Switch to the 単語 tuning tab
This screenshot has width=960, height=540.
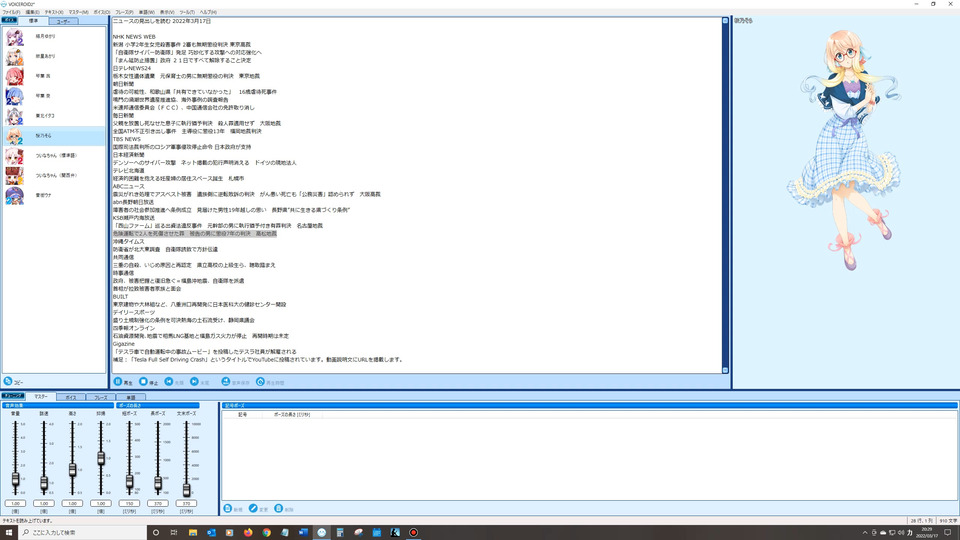coord(130,397)
